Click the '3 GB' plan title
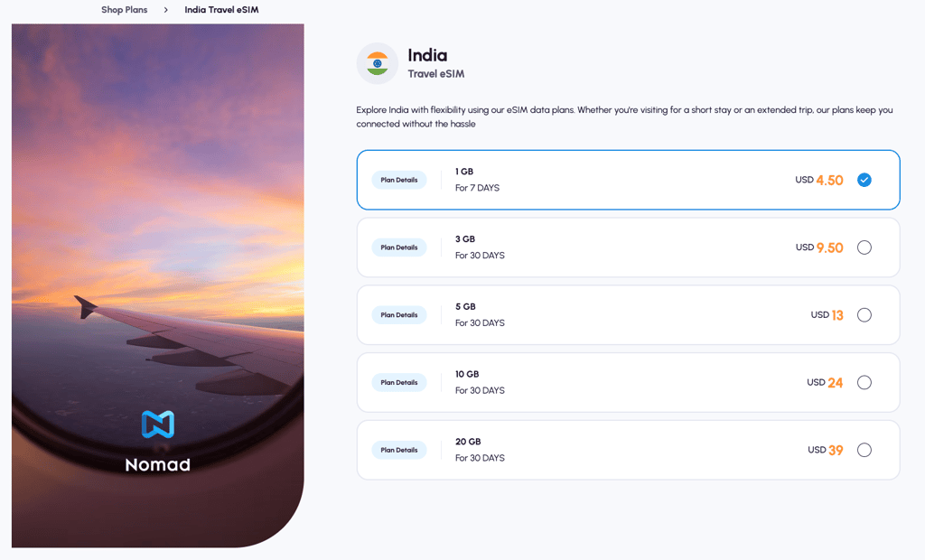Screen dimensions: 925x560 pyautogui.click(x=465, y=239)
